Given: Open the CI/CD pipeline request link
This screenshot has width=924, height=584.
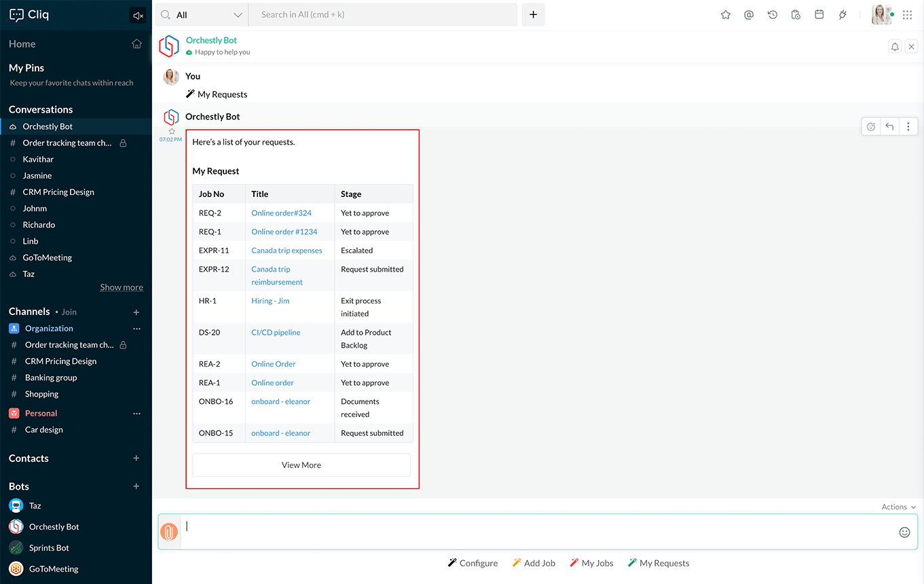Looking at the screenshot, I should [276, 333].
